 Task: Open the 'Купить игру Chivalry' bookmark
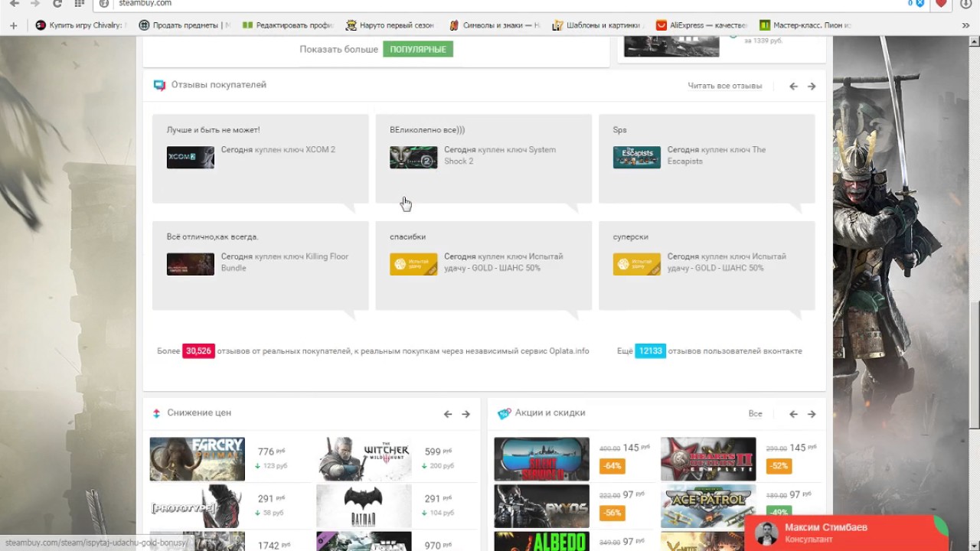(x=80, y=25)
